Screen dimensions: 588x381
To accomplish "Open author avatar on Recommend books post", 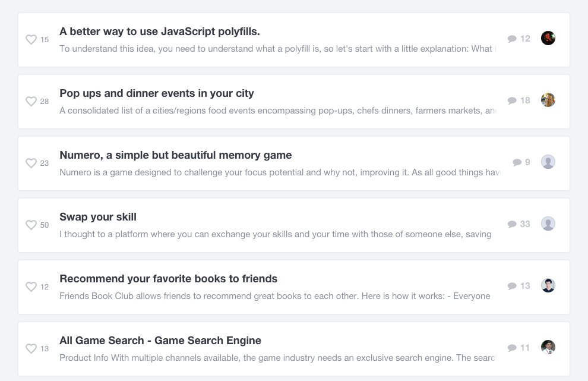I will click(548, 285).
